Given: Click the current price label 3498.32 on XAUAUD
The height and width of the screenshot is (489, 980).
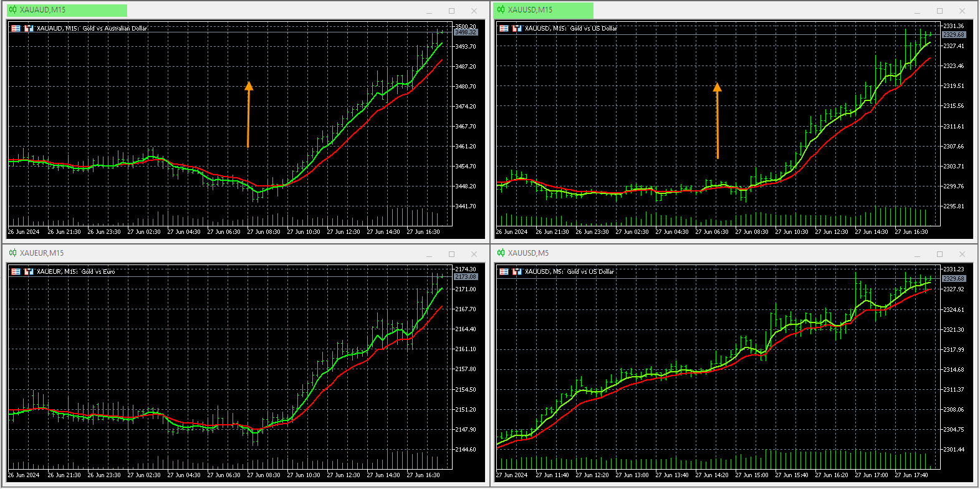Looking at the screenshot, I should tap(466, 32).
